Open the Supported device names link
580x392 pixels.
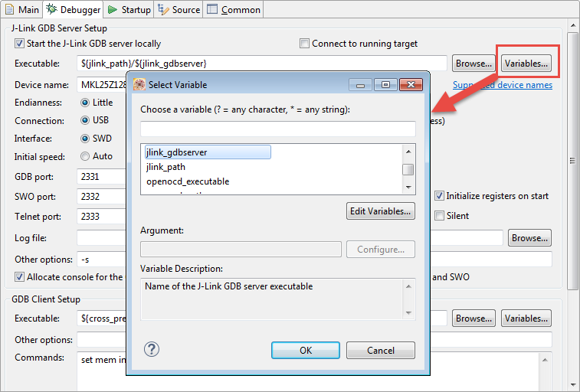coord(502,85)
